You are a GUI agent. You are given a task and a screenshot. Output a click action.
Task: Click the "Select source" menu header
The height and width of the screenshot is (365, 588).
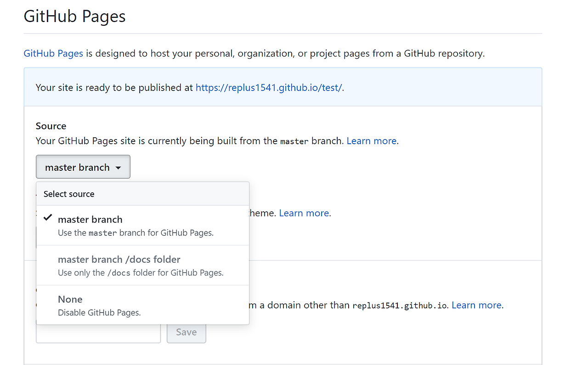(x=69, y=194)
